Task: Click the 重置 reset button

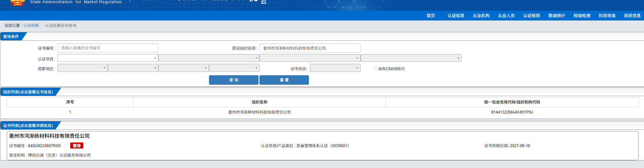Action: tap(284, 80)
